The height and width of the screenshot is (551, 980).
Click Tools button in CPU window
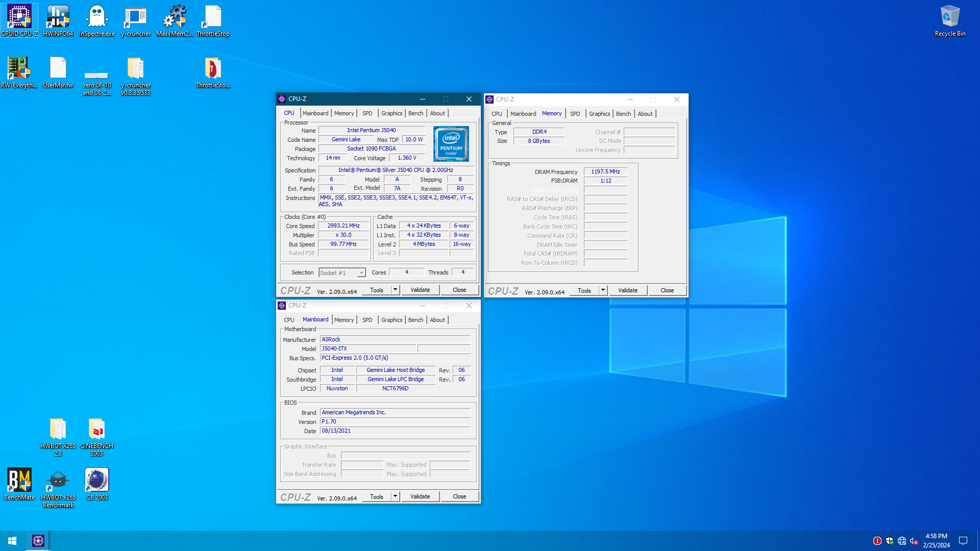point(377,290)
